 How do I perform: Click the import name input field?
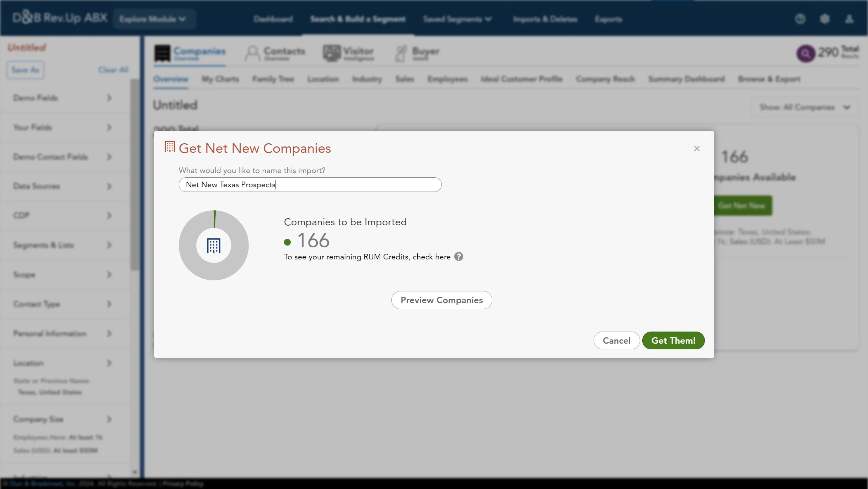coord(310,185)
